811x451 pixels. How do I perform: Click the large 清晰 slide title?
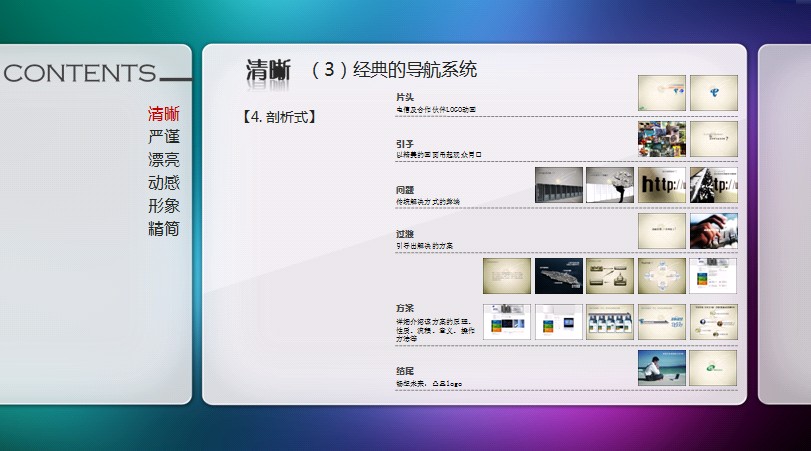coord(268,70)
